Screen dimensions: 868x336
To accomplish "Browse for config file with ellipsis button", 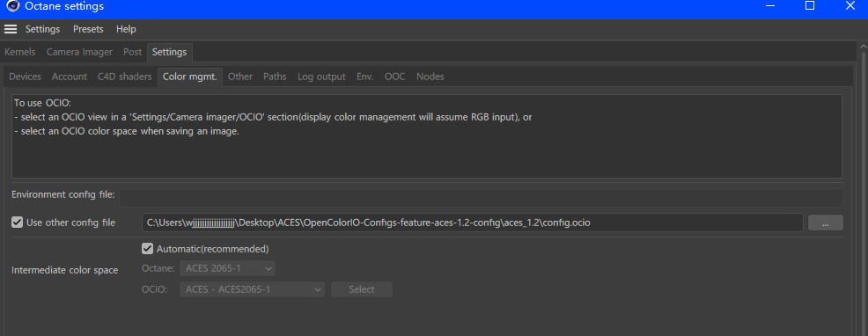I will point(826,223).
